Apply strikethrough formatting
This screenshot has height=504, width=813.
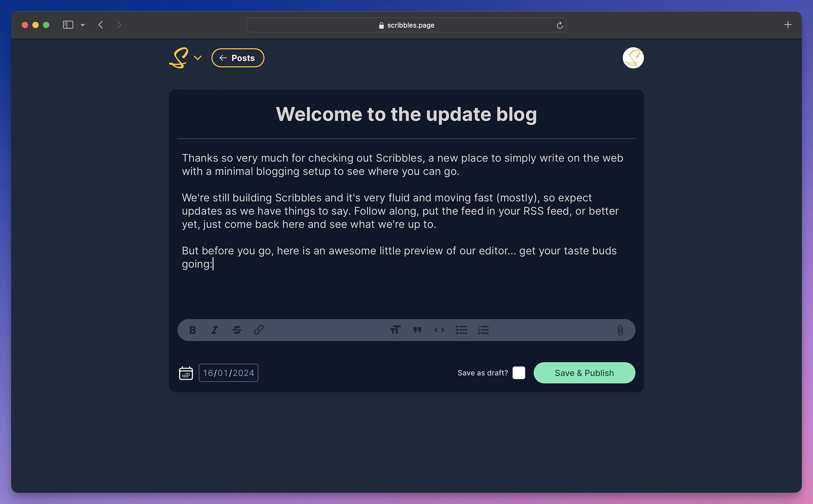236,330
